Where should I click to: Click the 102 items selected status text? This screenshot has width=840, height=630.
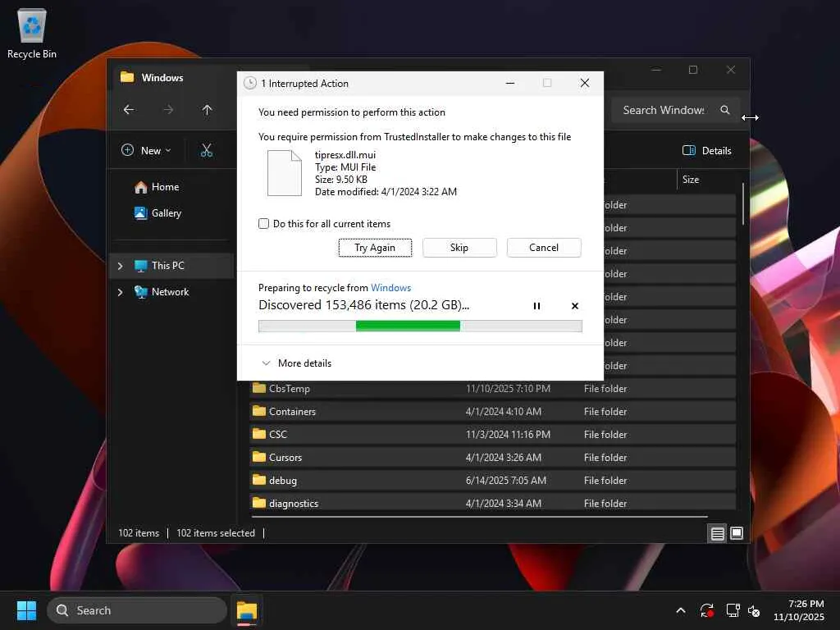pos(216,533)
